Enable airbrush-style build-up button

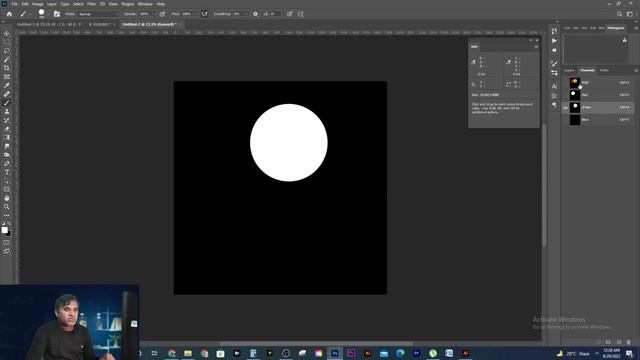tap(204, 14)
